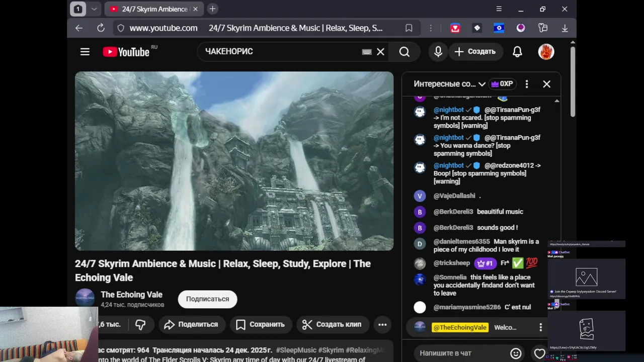Open live chat options (three dots)
This screenshot has height=362, width=644.
pyautogui.click(x=526, y=84)
